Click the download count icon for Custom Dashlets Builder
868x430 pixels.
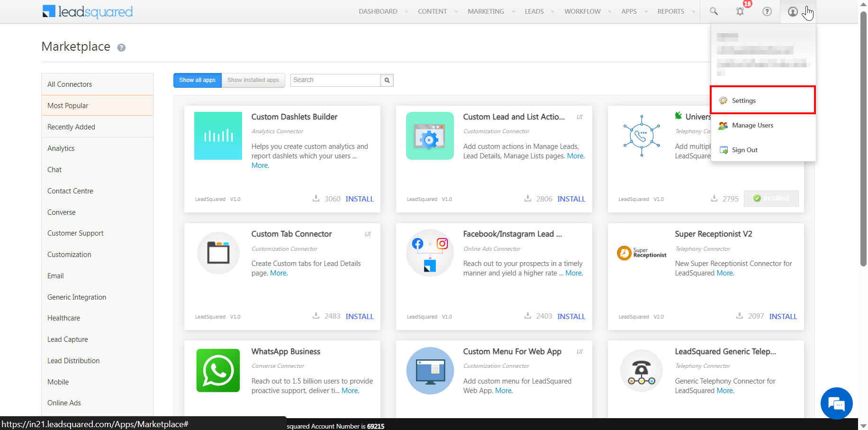coord(316,198)
